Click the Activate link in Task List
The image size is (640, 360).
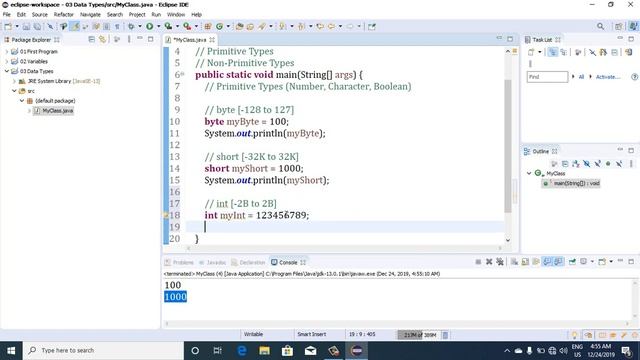point(608,77)
